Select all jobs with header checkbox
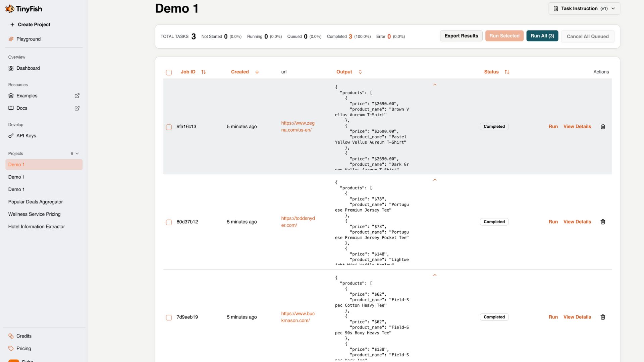The width and height of the screenshot is (644, 362). point(169,72)
